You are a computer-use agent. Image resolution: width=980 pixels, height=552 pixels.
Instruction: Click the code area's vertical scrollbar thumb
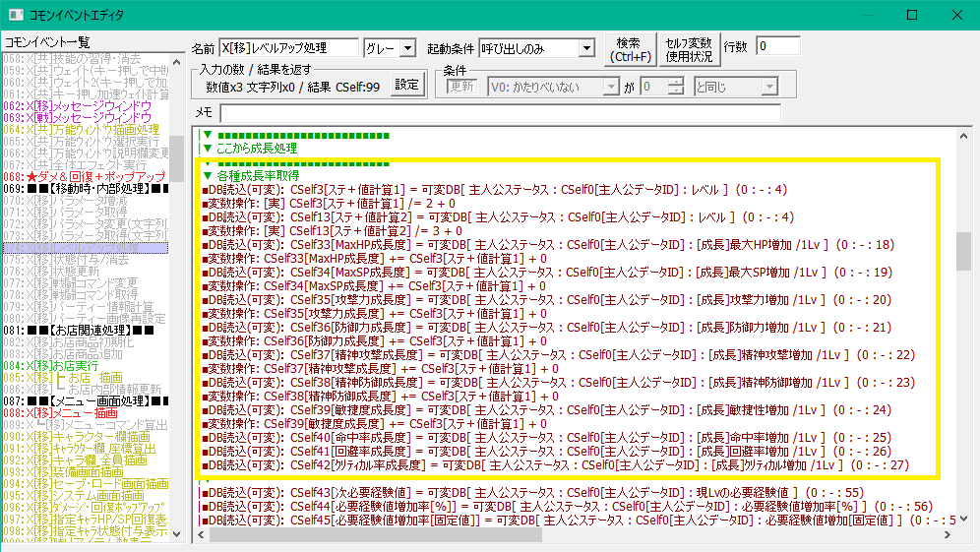point(963,251)
